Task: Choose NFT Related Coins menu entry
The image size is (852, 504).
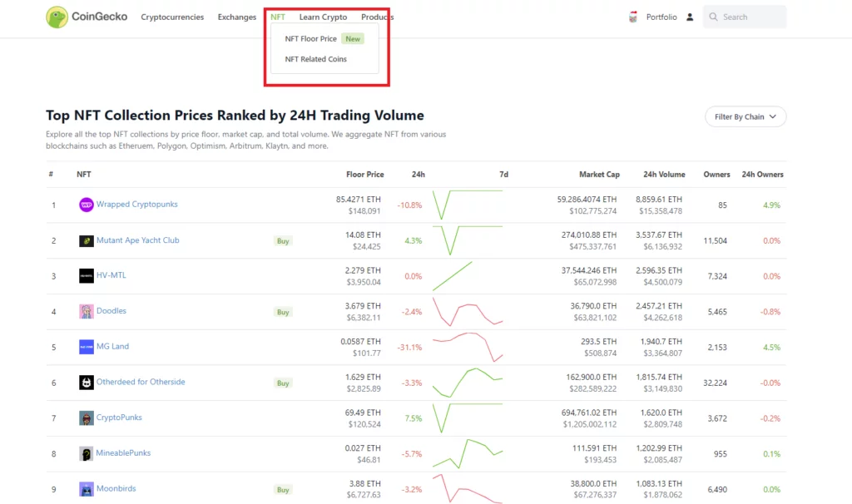Action: pyautogui.click(x=315, y=60)
